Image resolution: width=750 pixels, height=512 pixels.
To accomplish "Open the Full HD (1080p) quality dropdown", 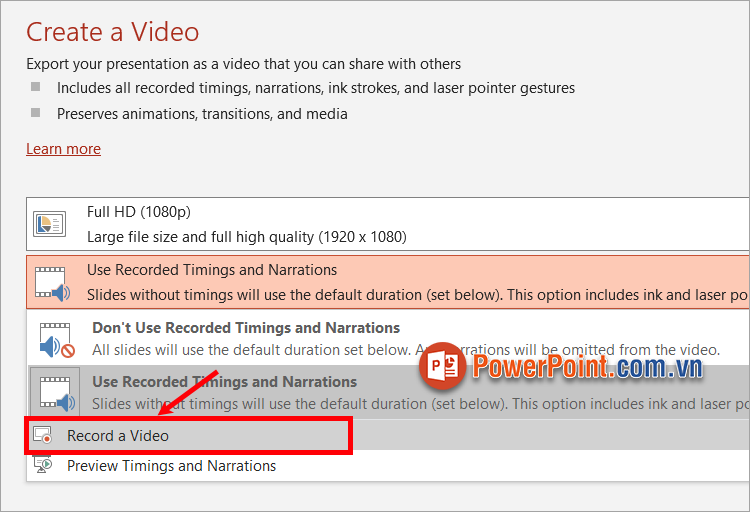I will [x=387, y=224].
